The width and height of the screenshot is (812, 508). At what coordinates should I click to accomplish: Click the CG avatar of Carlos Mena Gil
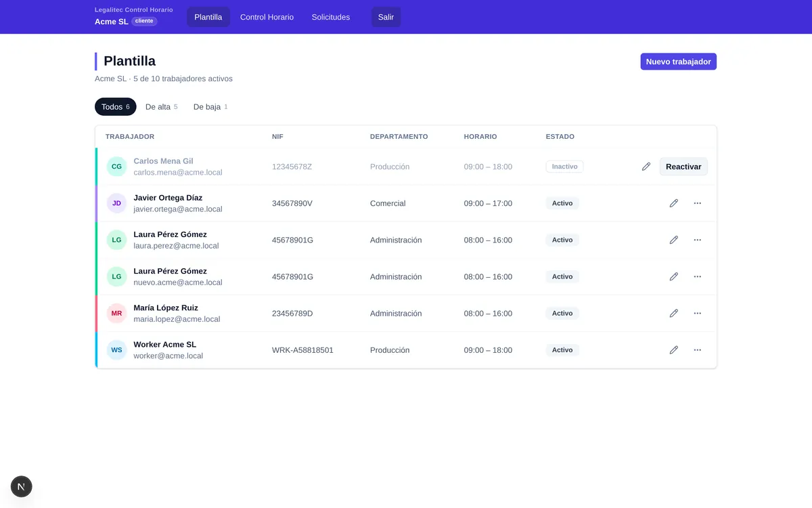[117, 167]
